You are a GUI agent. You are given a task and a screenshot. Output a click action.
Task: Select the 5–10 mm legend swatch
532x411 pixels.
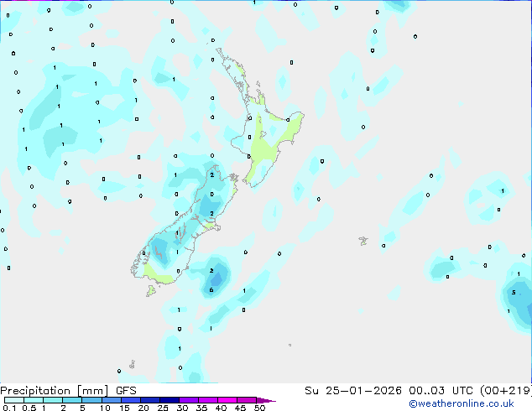click(x=91, y=400)
